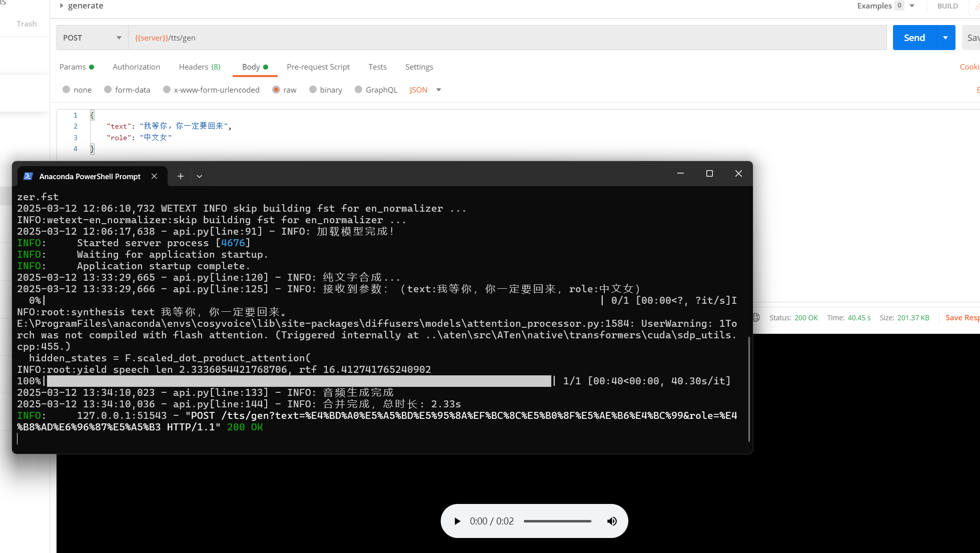This screenshot has width=980, height=553.
Task: Open the Pre-request Script tab
Action: 318,67
